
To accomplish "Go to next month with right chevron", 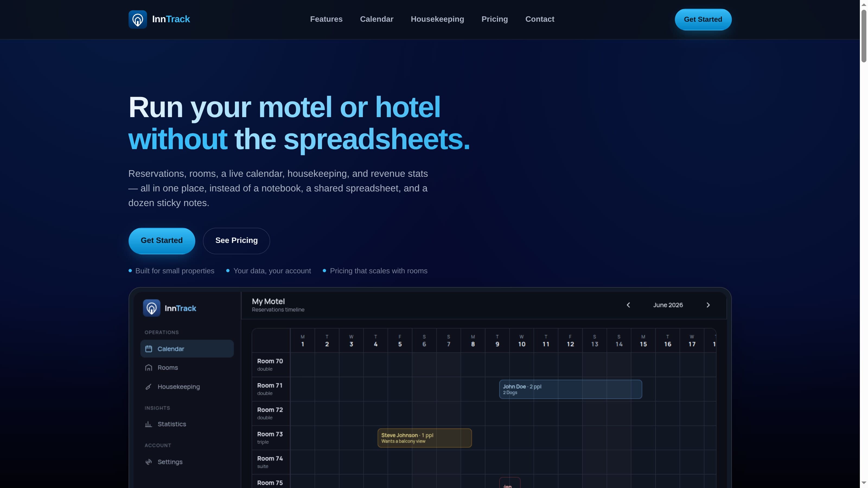I will tap(708, 305).
